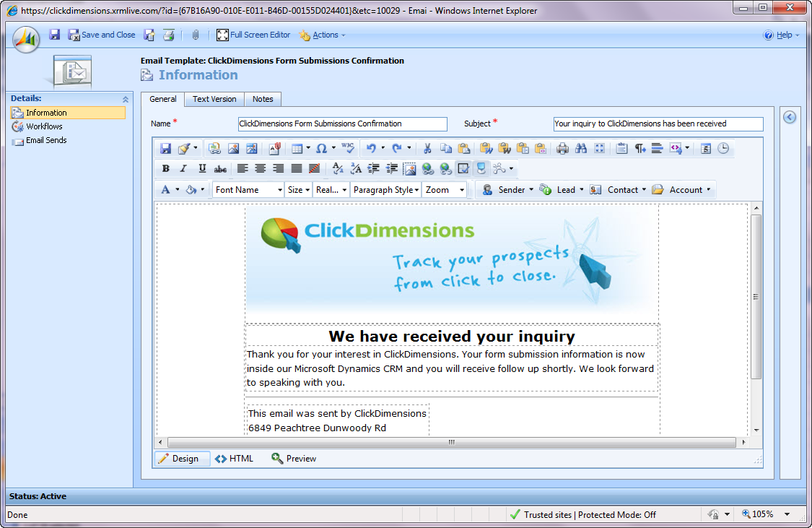This screenshot has height=528, width=812.
Task: Click the Format Stripper brush icon
Action: pos(184,149)
